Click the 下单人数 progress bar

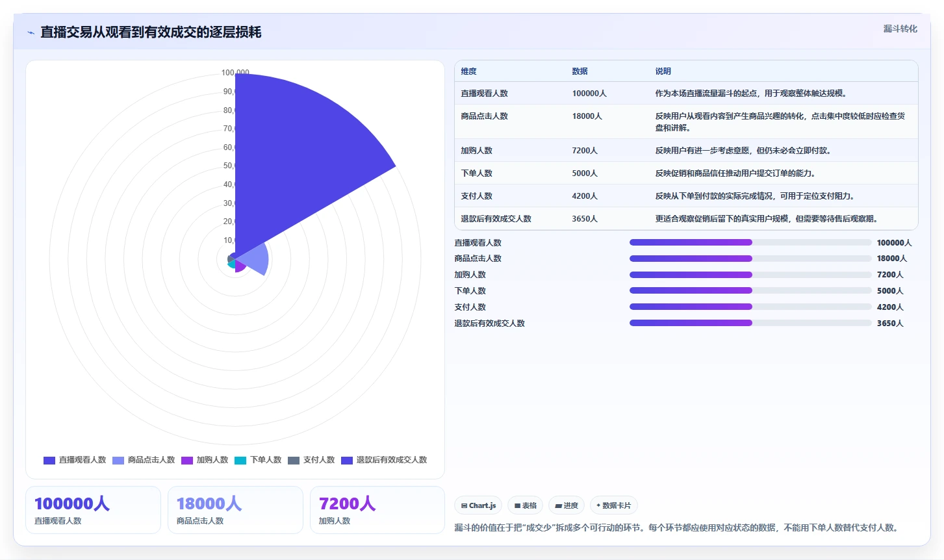(x=750, y=290)
